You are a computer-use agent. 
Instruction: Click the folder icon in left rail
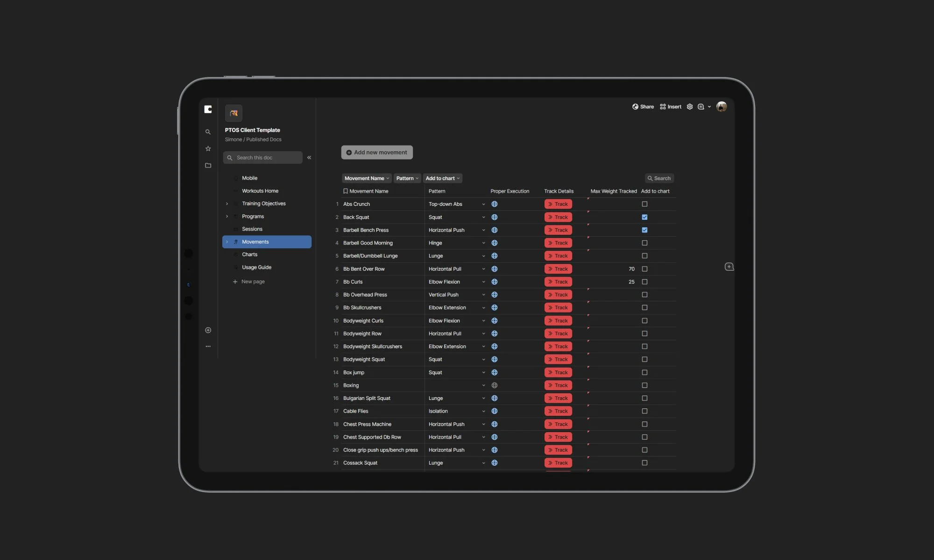point(208,166)
